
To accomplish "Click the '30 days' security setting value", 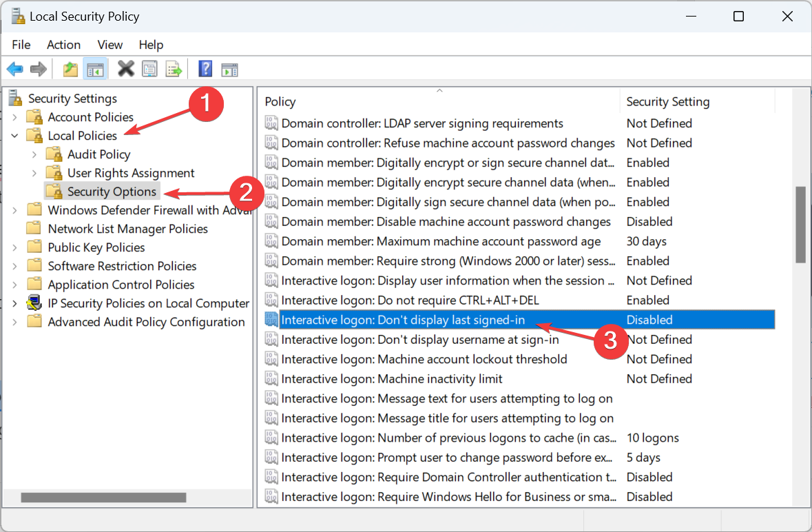I will [646, 241].
